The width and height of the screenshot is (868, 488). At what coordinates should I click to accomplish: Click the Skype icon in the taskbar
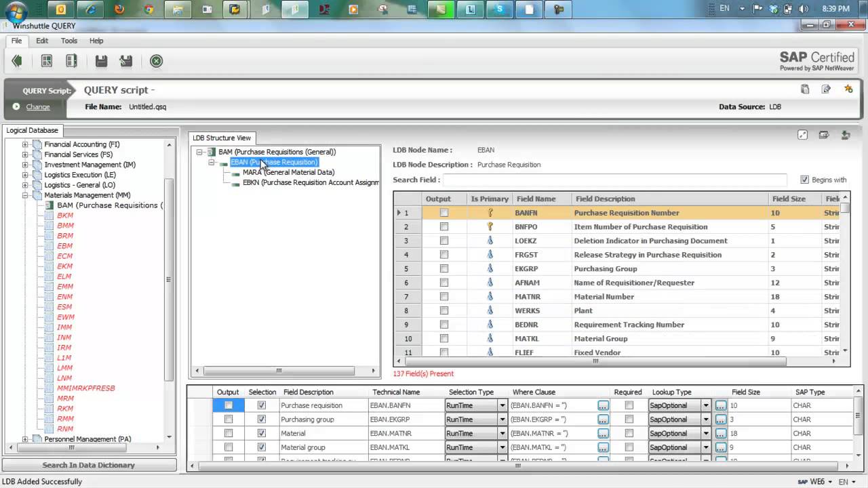pyautogui.click(x=500, y=9)
